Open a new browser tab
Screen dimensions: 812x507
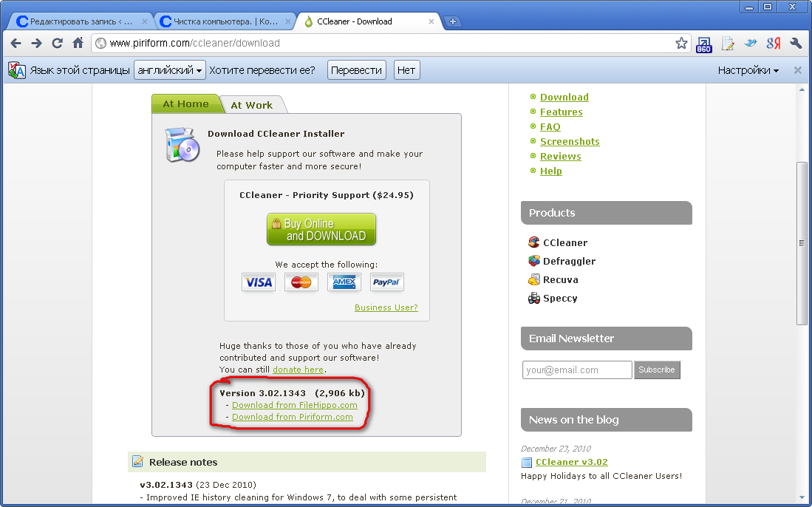[x=453, y=21]
